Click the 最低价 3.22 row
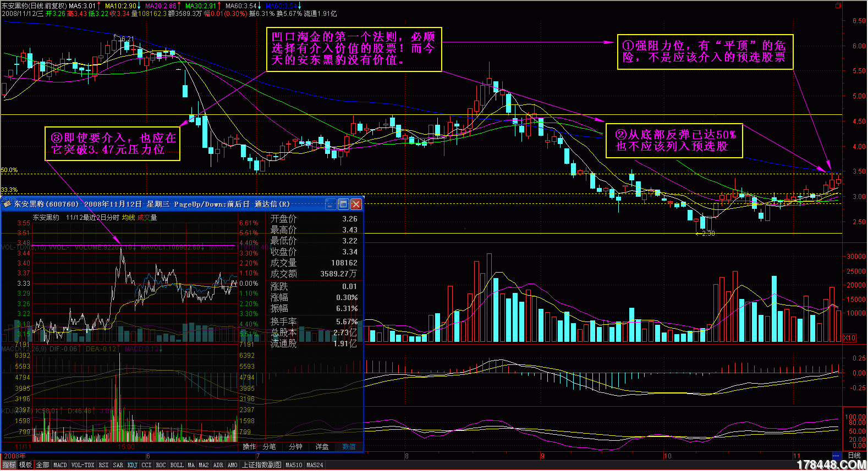868x471 pixels. point(314,241)
